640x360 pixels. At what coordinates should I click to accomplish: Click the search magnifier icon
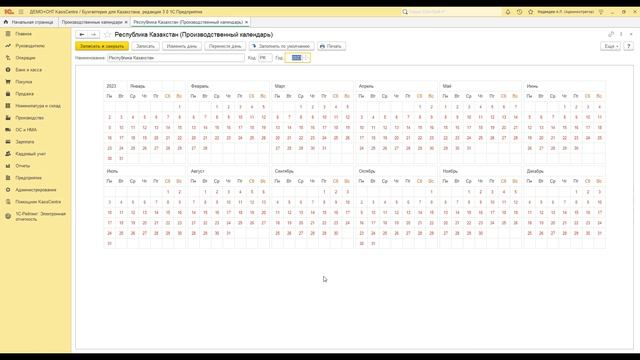click(x=405, y=12)
